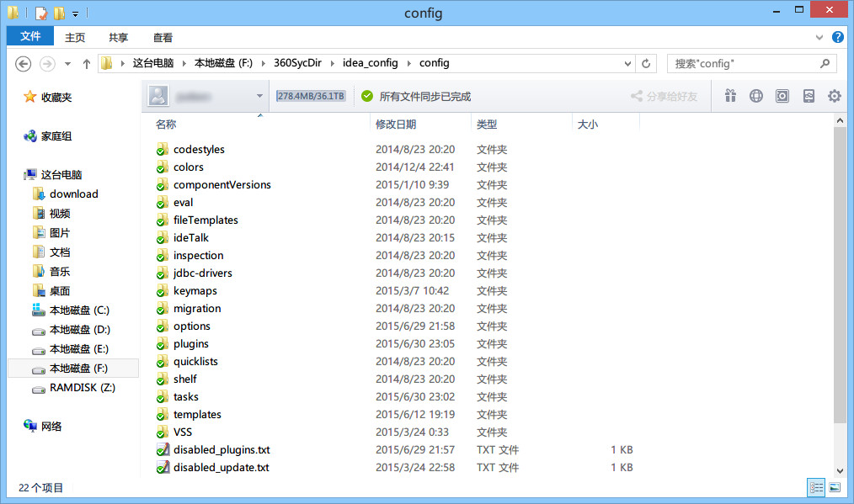Open sync settings via the gear icon

pos(834,95)
